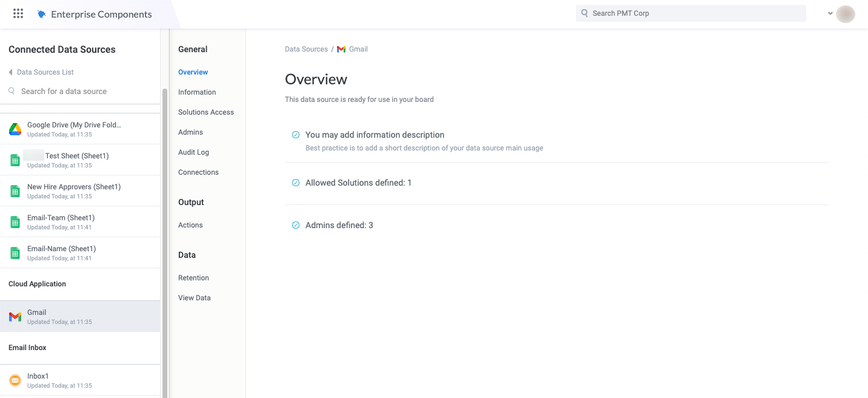Viewport: 868px width, 398px height.
Task: Open the Email-Name (Sheet1) entry
Action: pos(61,252)
